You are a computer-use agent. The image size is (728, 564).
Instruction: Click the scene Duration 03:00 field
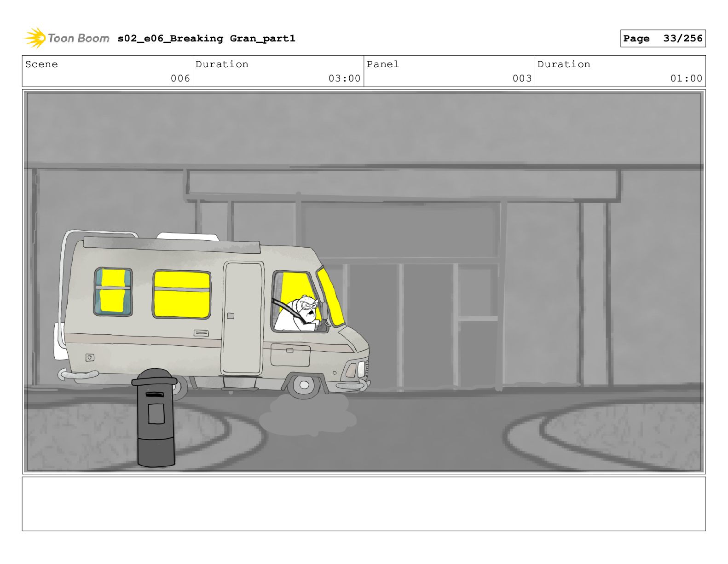click(x=278, y=71)
